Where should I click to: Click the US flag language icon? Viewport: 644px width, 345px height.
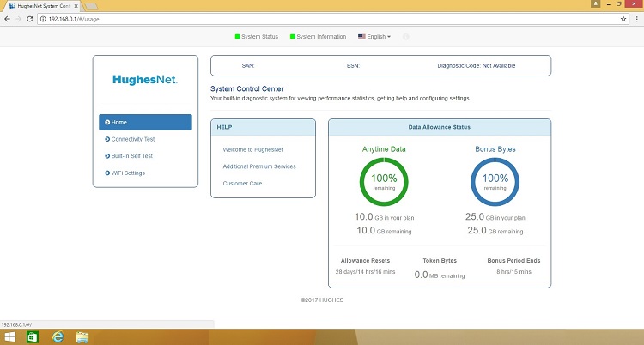(361, 37)
